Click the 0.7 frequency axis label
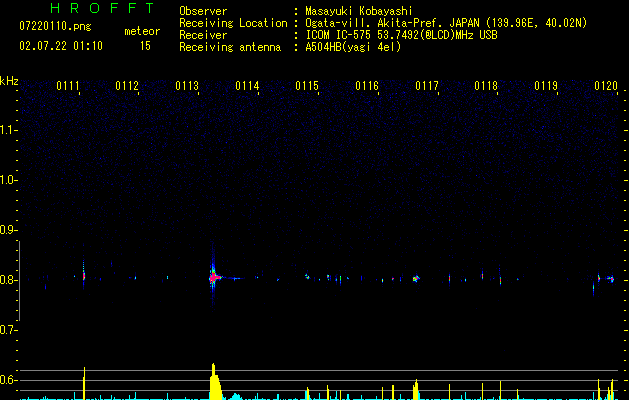 click(9, 330)
